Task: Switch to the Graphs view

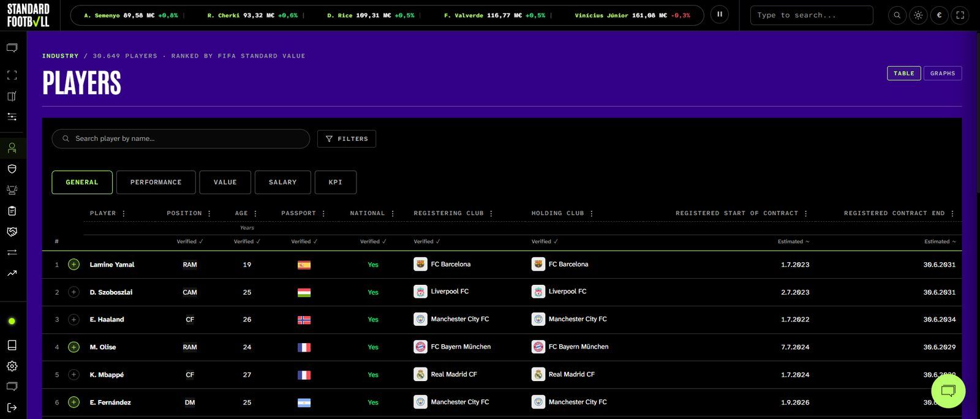Action: click(943, 74)
